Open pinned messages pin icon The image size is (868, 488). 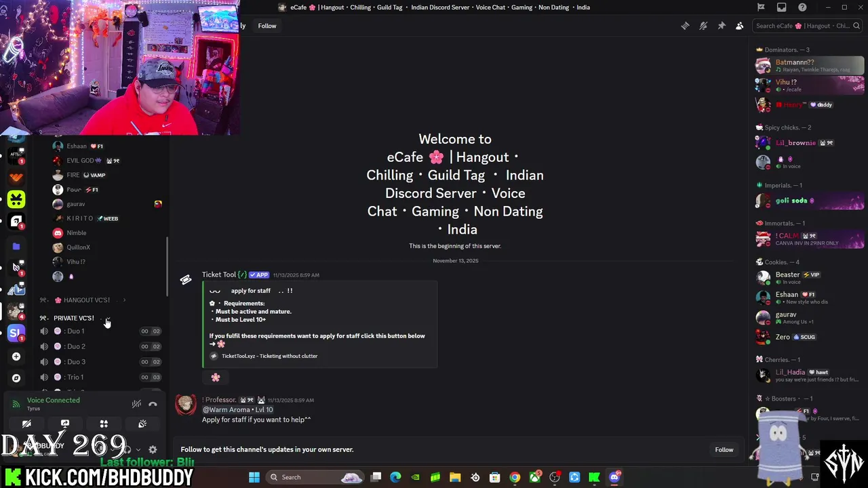click(x=722, y=26)
